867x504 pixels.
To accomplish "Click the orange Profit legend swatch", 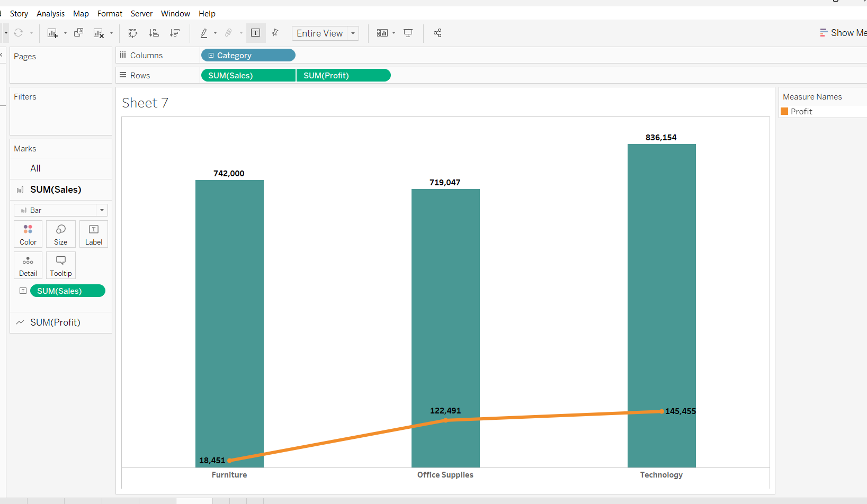I will coord(784,111).
